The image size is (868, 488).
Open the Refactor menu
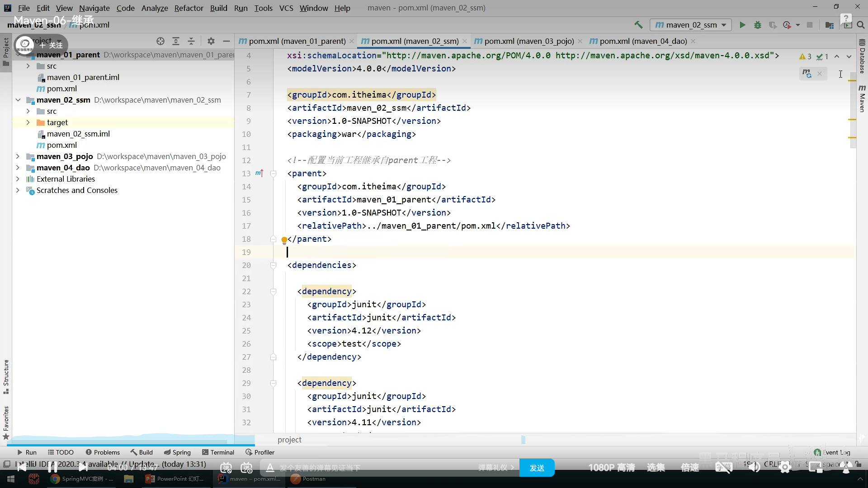click(x=189, y=8)
